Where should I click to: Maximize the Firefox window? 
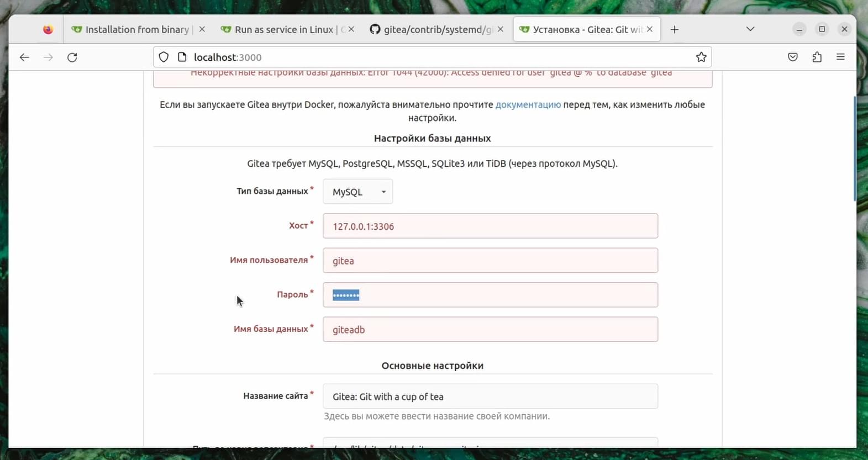[x=822, y=29]
